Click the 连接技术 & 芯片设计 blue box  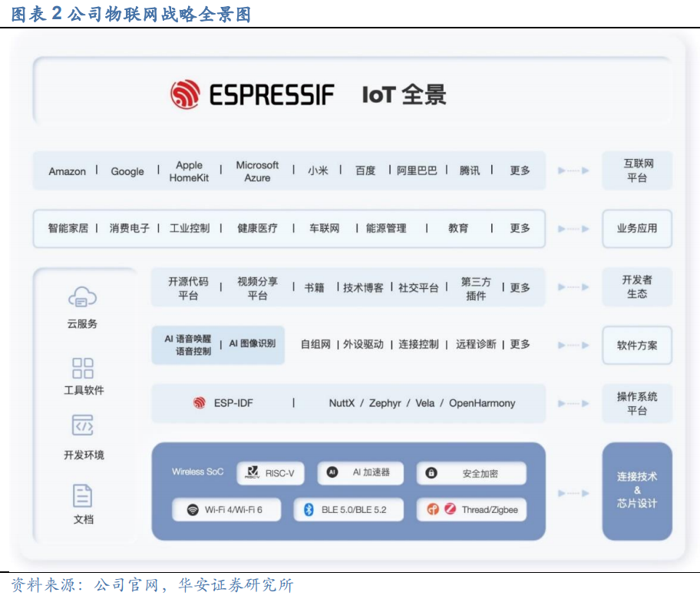(x=636, y=491)
